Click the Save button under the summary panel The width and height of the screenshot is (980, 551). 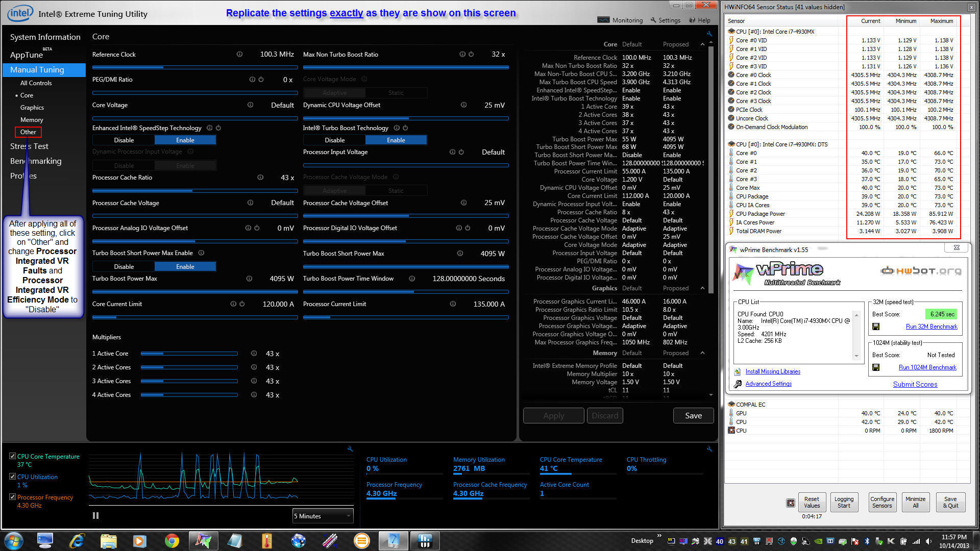click(693, 416)
